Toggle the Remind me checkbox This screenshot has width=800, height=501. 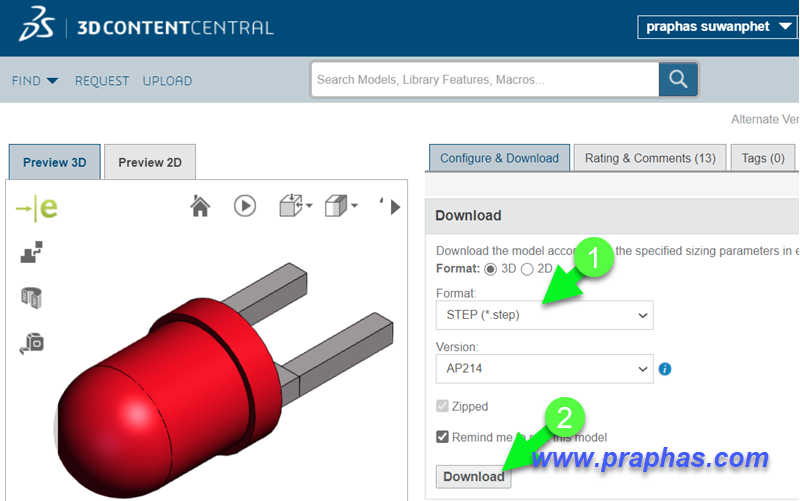tap(442, 437)
